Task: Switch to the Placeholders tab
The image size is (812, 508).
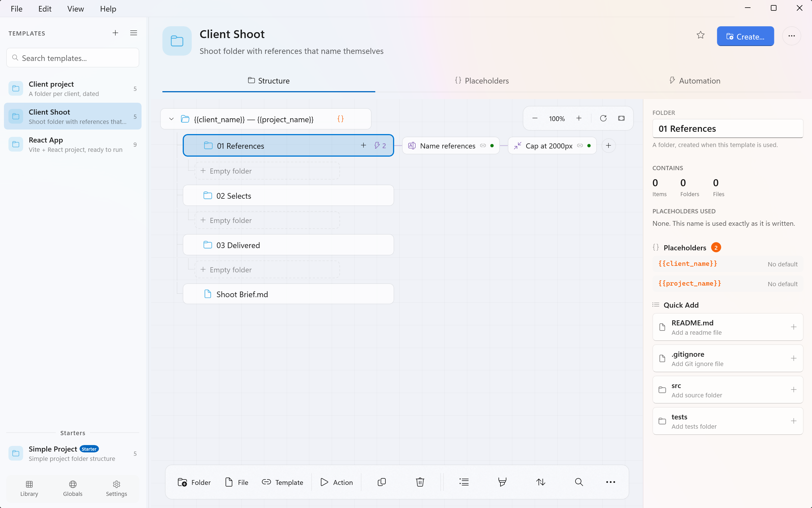Action: click(x=482, y=81)
